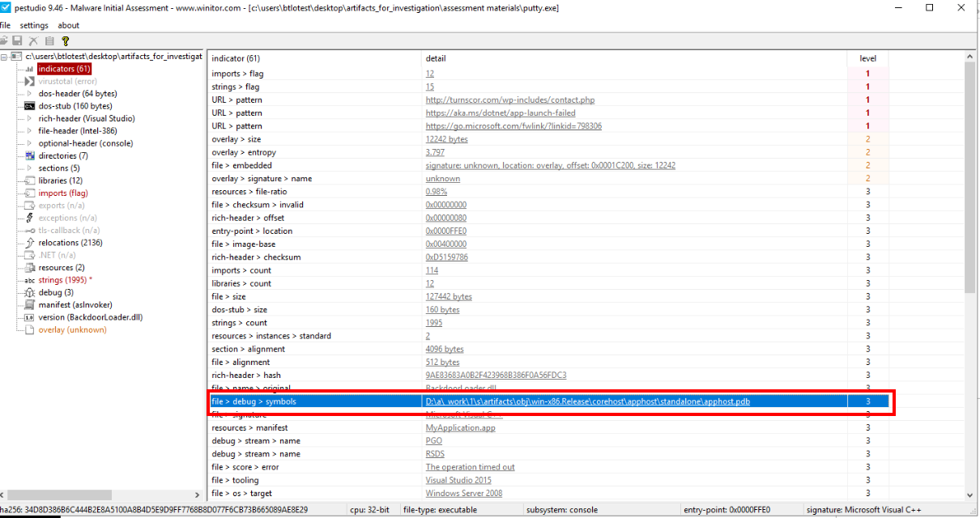Click the MyApplication.app manifest value

460,427
